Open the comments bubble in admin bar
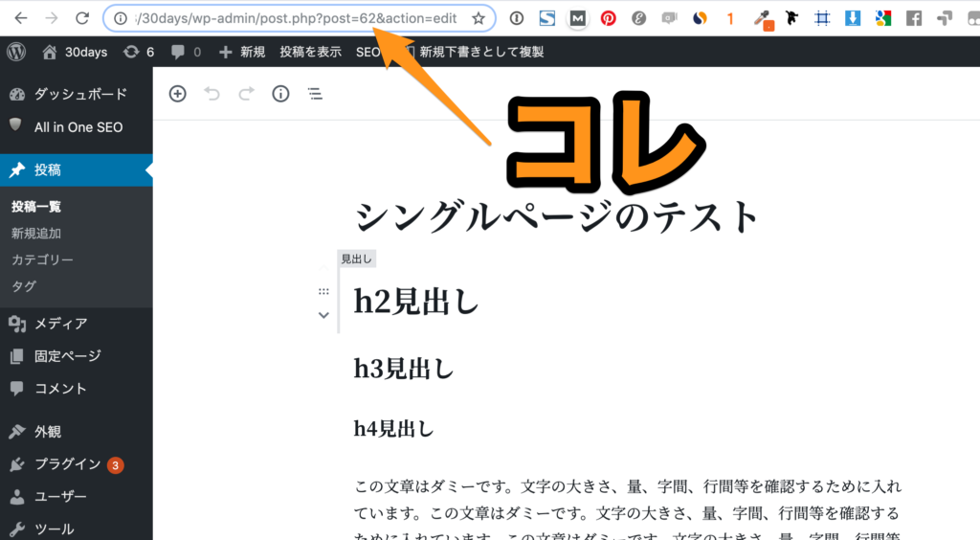 [185, 52]
